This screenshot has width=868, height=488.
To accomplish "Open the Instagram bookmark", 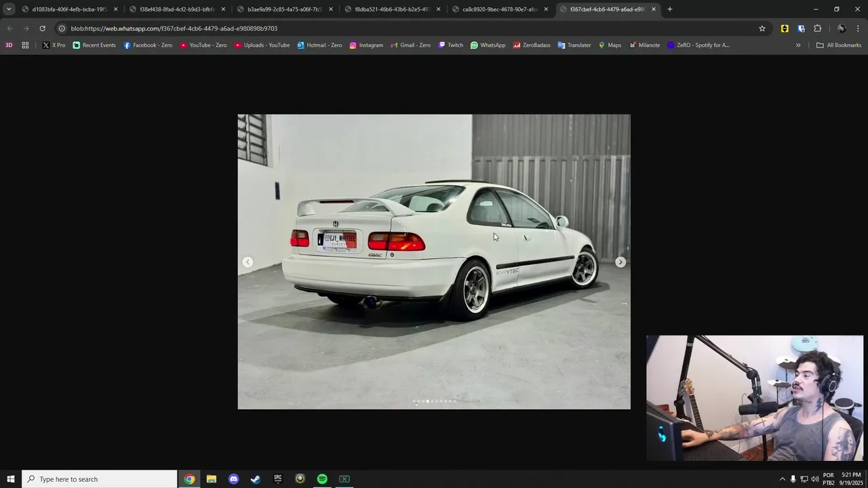I will pos(366,45).
